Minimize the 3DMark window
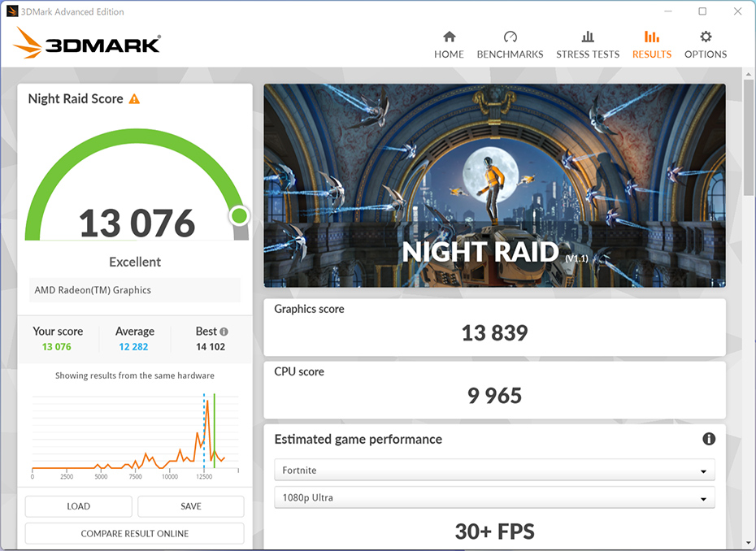 tap(667, 11)
